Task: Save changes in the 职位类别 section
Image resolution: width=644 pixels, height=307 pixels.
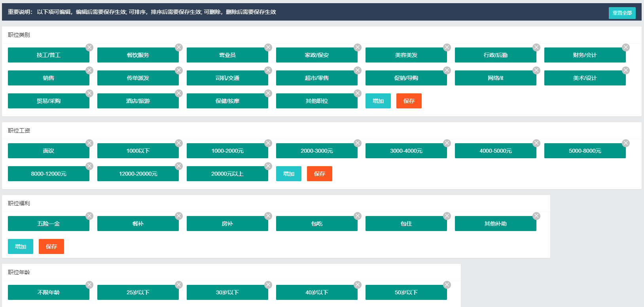Action: (409, 101)
